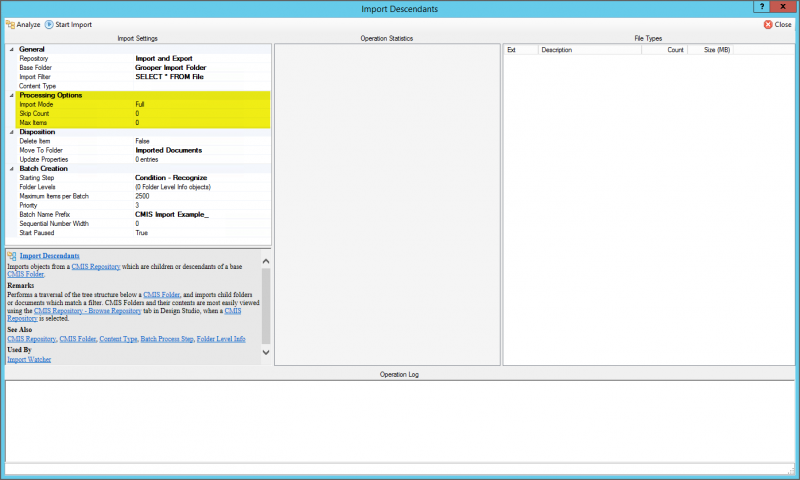Click the Start Paused value True
The image size is (800, 480).
[141, 233]
